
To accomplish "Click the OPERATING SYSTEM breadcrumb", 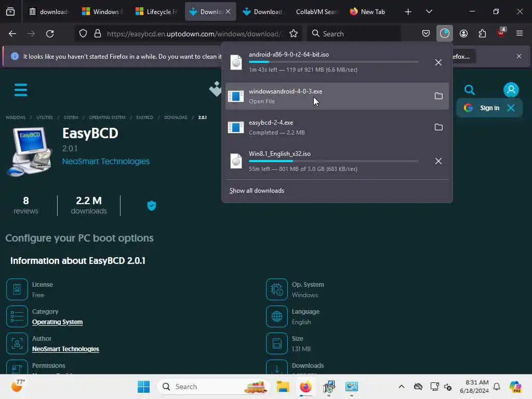I will pyautogui.click(x=107, y=117).
